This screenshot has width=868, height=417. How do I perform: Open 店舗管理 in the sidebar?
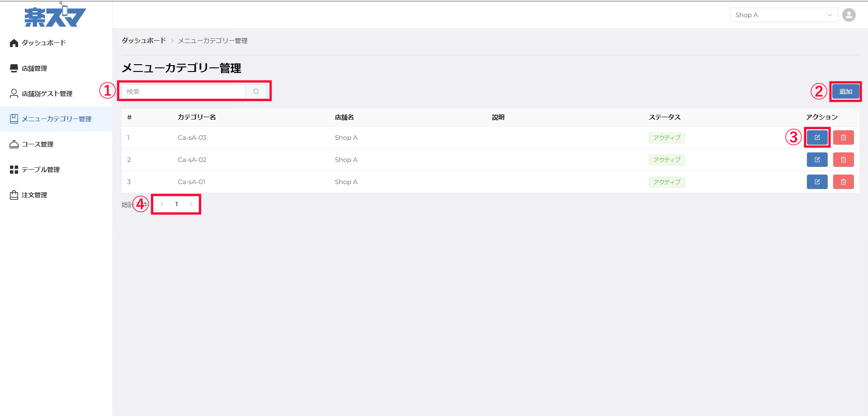click(34, 68)
